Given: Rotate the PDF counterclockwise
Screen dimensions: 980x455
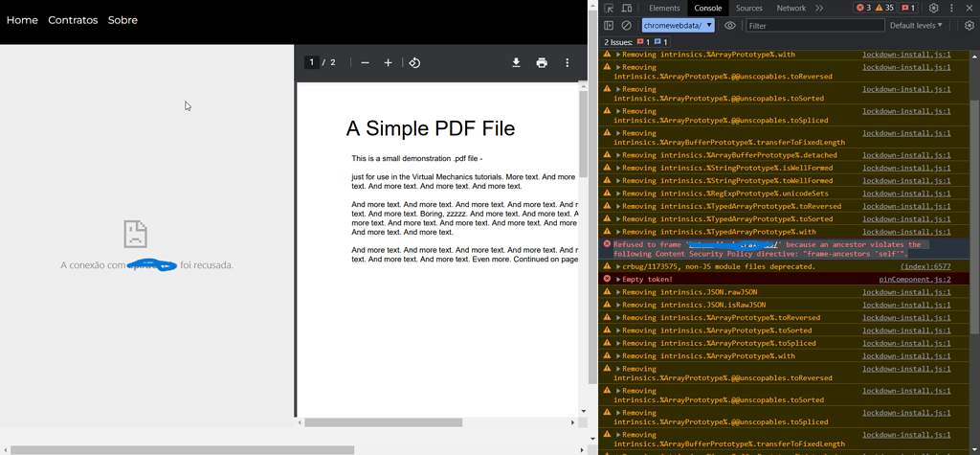Looking at the screenshot, I should click(x=414, y=63).
